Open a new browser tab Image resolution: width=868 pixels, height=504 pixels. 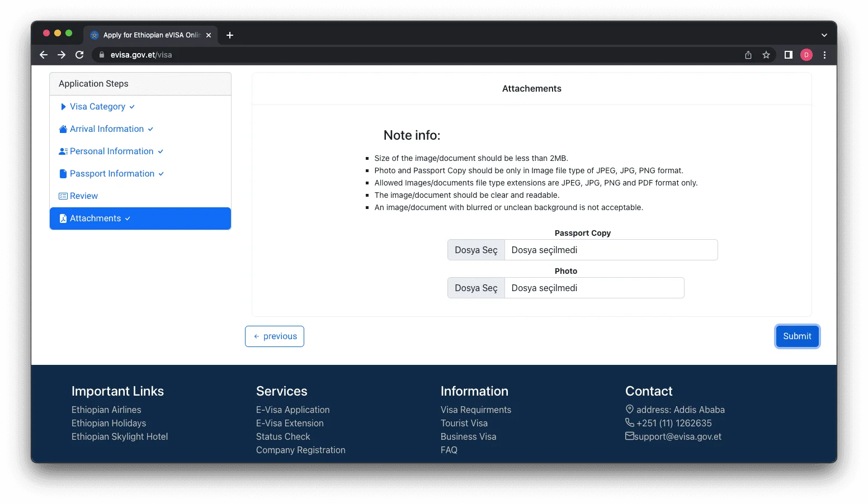click(230, 35)
